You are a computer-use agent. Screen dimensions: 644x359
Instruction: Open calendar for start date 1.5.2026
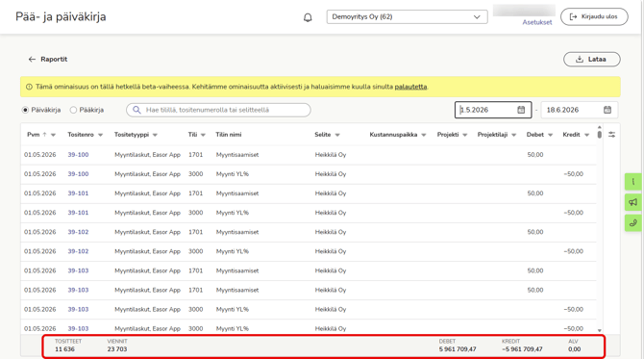tap(521, 110)
